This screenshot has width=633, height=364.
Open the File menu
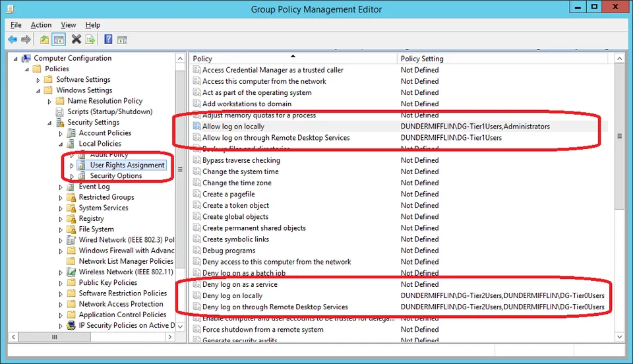click(x=16, y=25)
